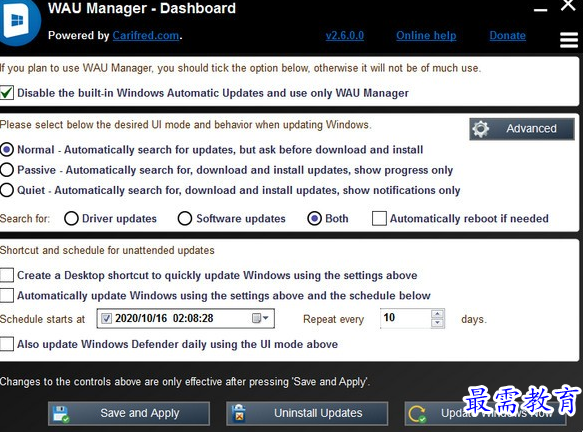The width and height of the screenshot is (587, 432).
Task: Open the hamburger menu icon
Action: [569, 40]
